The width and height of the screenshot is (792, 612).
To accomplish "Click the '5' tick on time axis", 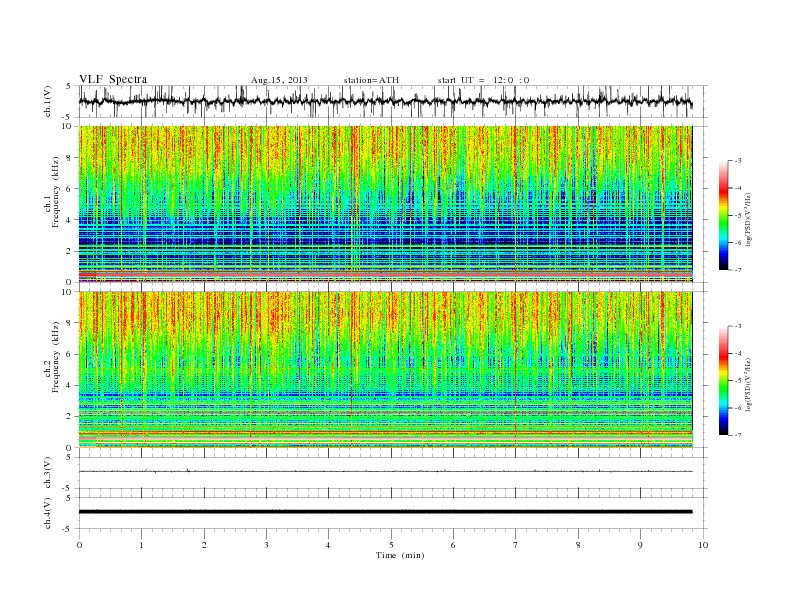I will pyautogui.click(x=391, y=545).
